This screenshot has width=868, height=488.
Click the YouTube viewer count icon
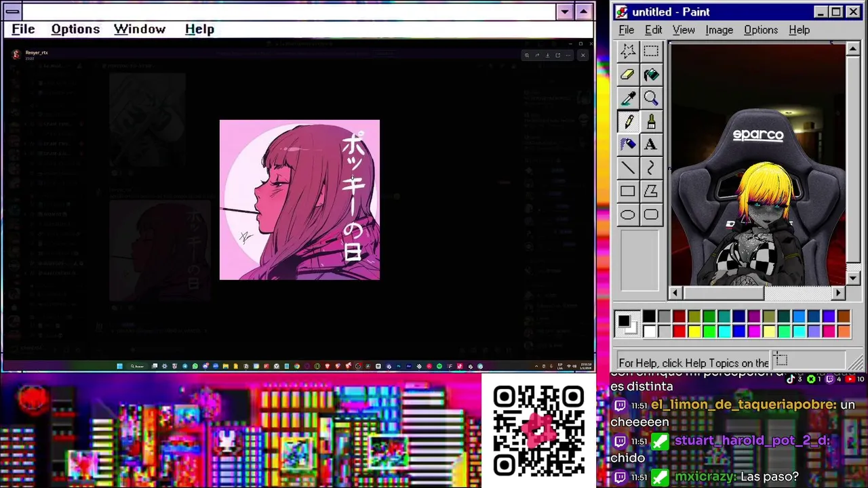(x=850, y=379)
